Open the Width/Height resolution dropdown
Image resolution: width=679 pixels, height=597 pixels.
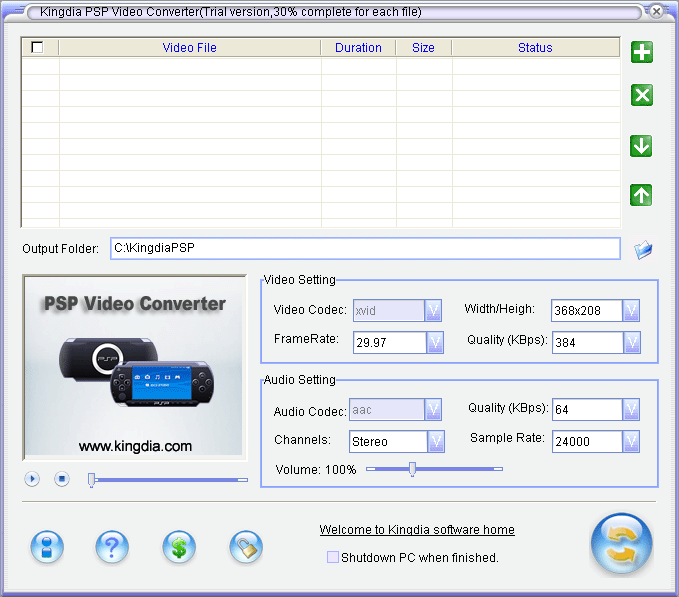coord(631,311)
